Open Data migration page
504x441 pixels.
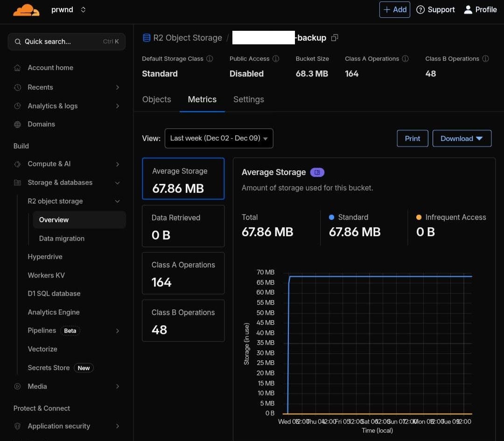(x=62, y=238)
